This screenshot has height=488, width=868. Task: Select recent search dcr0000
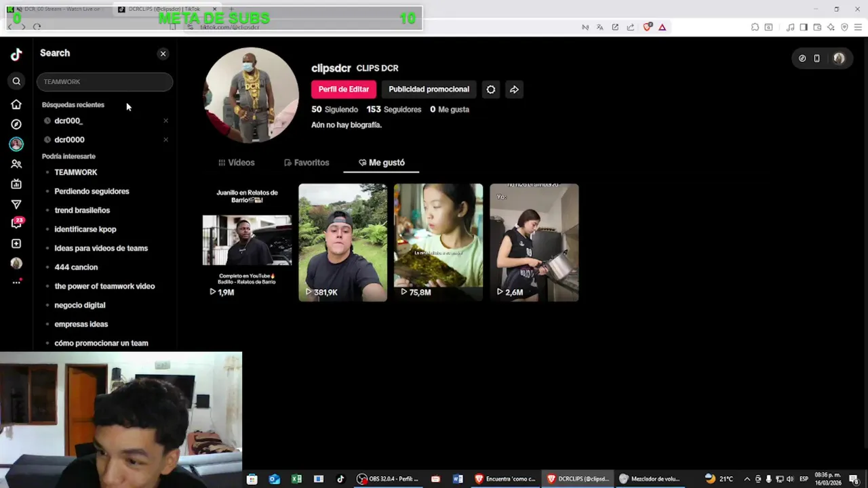pyautogui.click(x=69, y=140)
